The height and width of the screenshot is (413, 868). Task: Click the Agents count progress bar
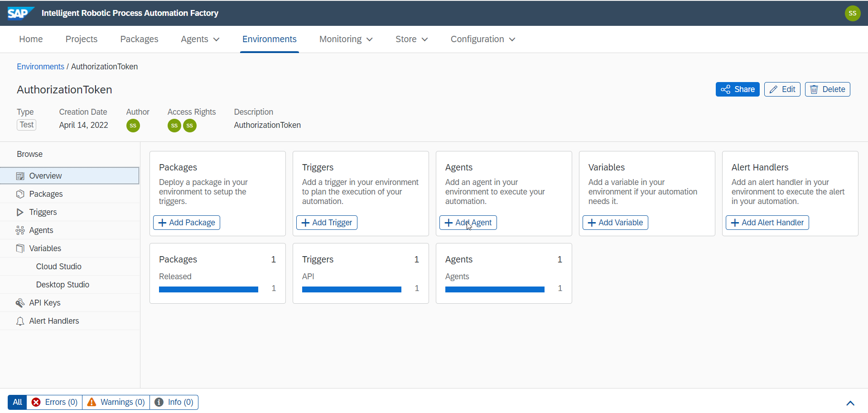point(495,289)
